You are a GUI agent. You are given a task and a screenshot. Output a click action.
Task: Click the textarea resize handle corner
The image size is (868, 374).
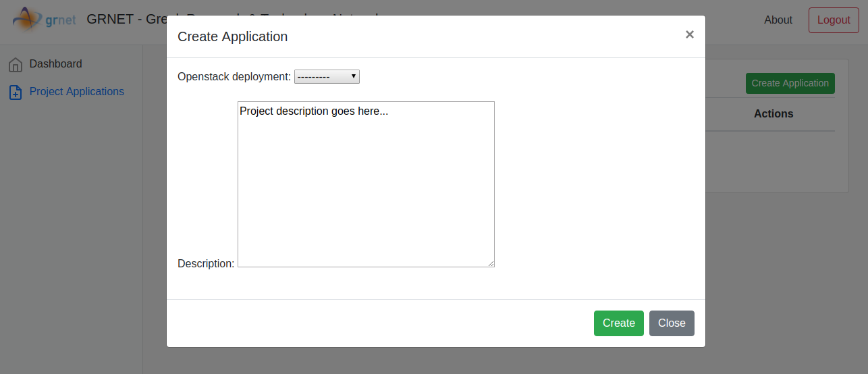(x=491, y=263)
